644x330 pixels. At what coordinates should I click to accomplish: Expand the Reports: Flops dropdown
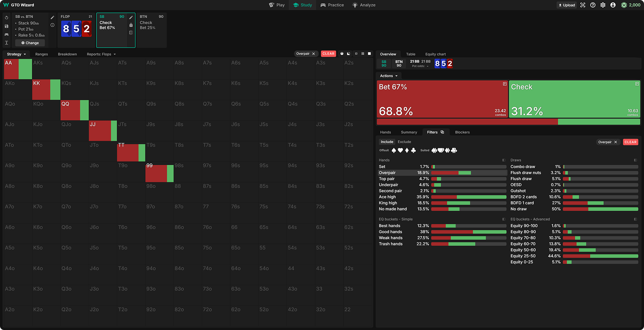pos(101,54)
